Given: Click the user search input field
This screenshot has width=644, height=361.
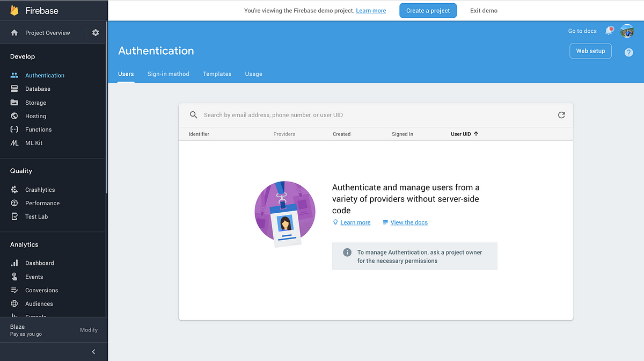Looking at the screenshot, I should 376,115.
